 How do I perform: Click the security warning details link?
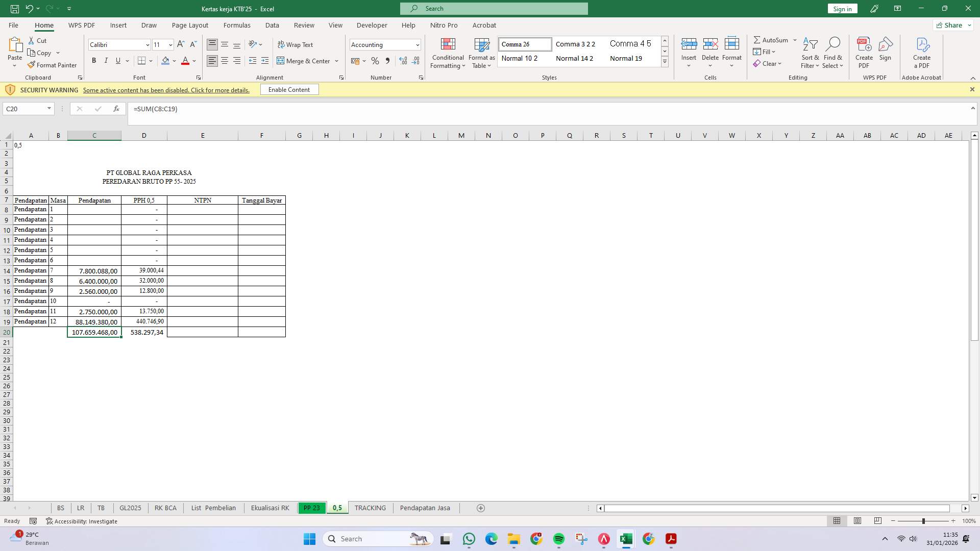point(166,90)
